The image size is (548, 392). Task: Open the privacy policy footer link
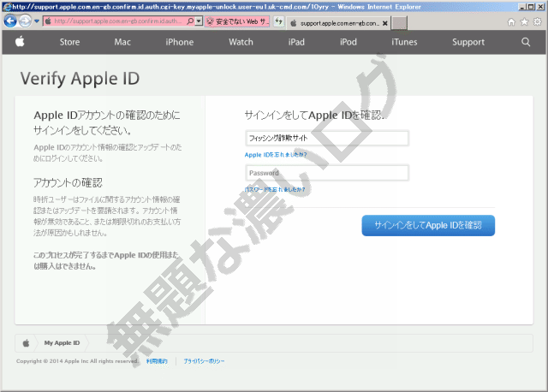pyautogui.click(x=204, y=361)
